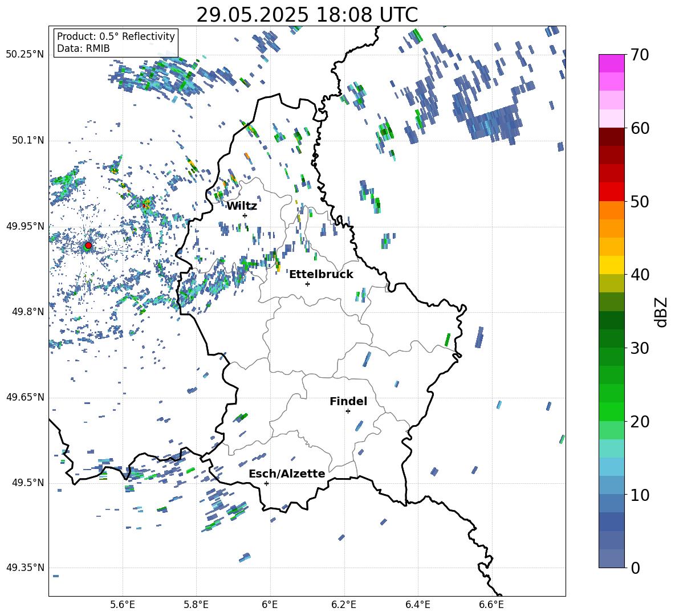Image resolution: width=675 pixels, height=616 pixels.
Task: Pick the magenta swatch just below 70 dBZ
Action: click(x=612, y=63)
